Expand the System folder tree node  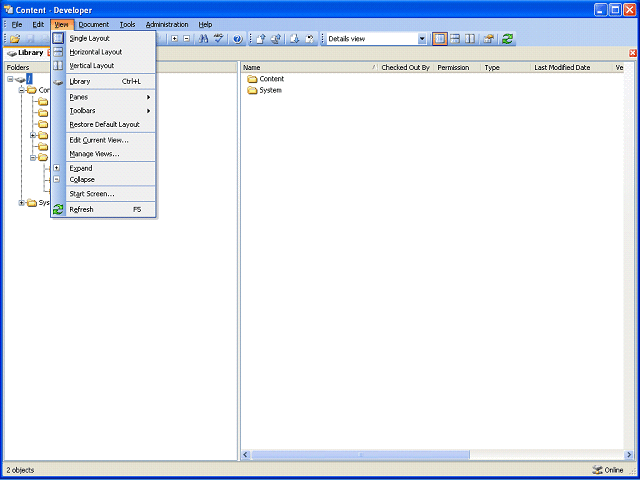tap(22, 203)
